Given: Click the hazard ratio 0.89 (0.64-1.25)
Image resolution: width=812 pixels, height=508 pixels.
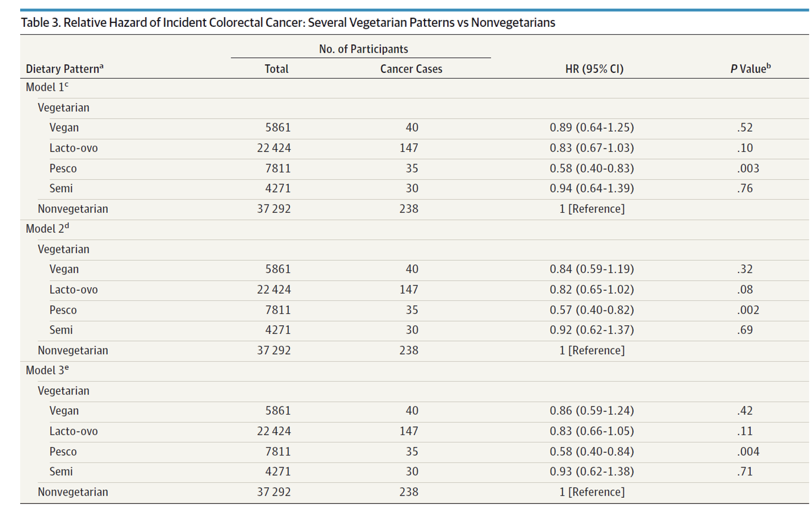Looking at the screenshot, I should 592,128.
